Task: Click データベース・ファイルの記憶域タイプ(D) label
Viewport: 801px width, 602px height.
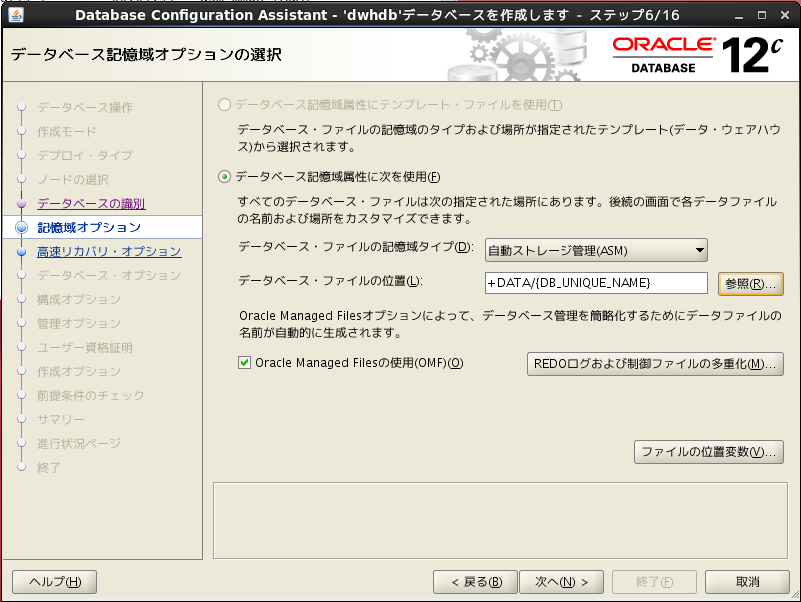Action: click(x=356, y=247)
